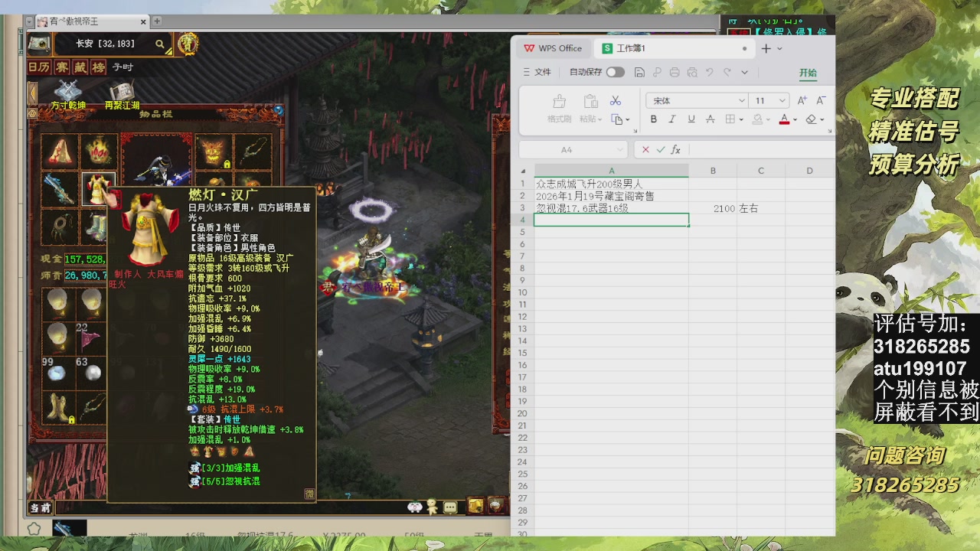The width and height of the screenshot is (980, 551).
Task: Open the font color dropdown arrow
Action: 795,120
